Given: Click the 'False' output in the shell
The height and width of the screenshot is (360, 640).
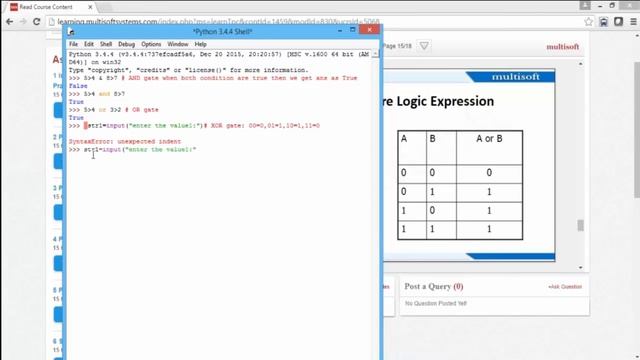Looking at the screenshot, I should click(78, 86).
